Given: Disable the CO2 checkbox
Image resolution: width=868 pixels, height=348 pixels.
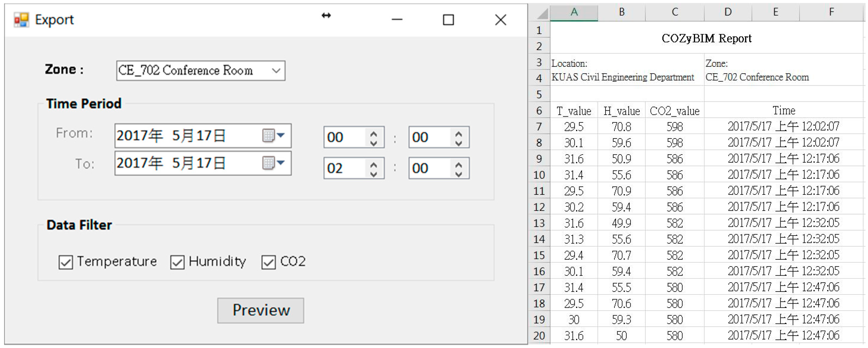Looking at the screenshot, I should coord(268,262).
